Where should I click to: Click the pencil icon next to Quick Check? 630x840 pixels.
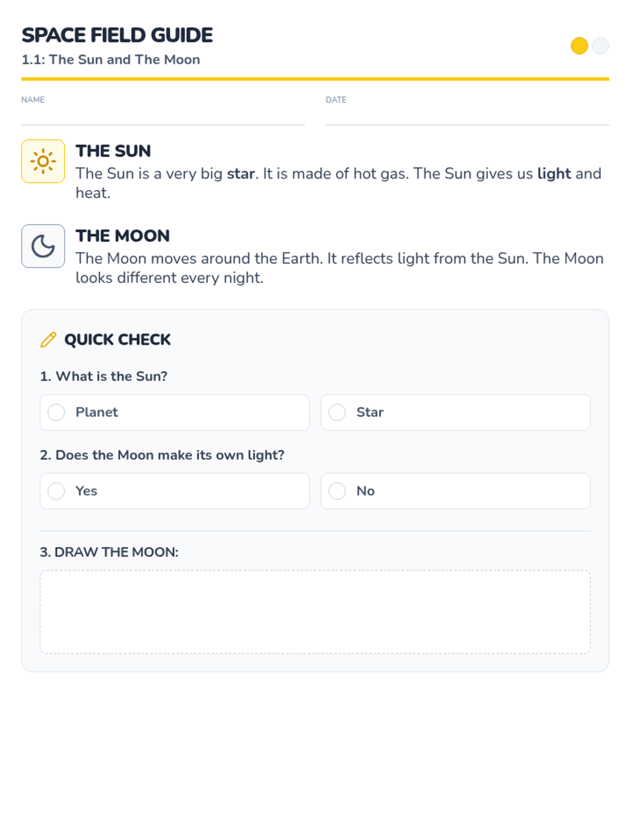[x=48, y=340]
